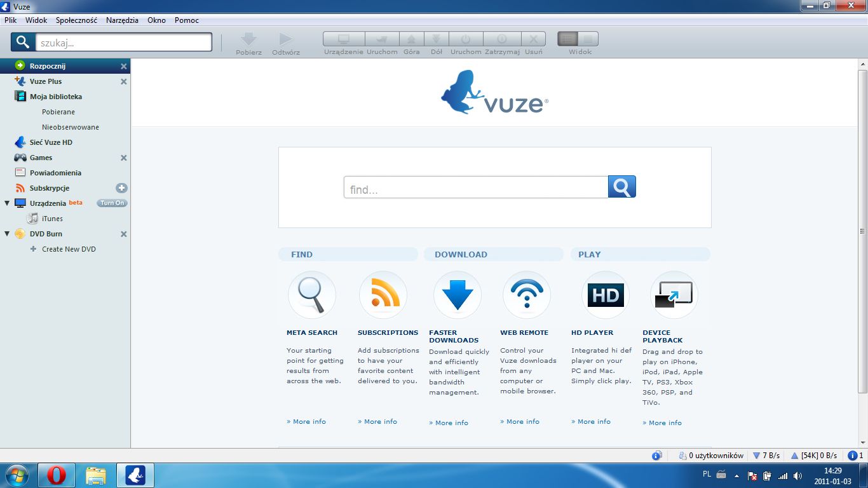The width and height of the screenshot is (868, 488).
Task: Click the Meta Search magnifier icon
Action: [x=312, y=295]
